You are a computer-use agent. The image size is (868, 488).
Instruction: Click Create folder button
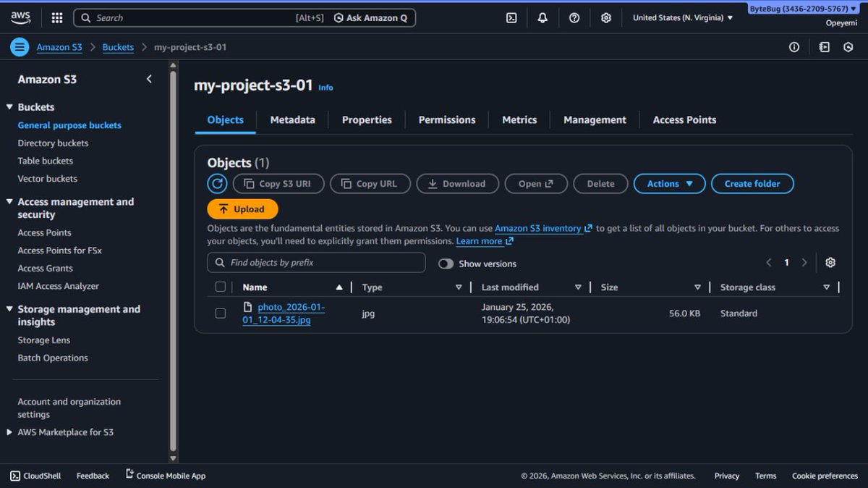click(752, 184)
